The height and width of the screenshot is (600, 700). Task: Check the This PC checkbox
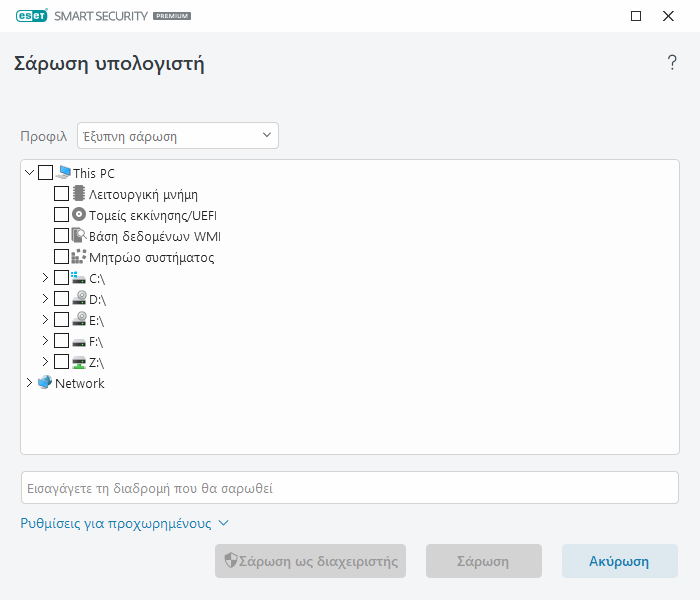(x=45, y=173)
